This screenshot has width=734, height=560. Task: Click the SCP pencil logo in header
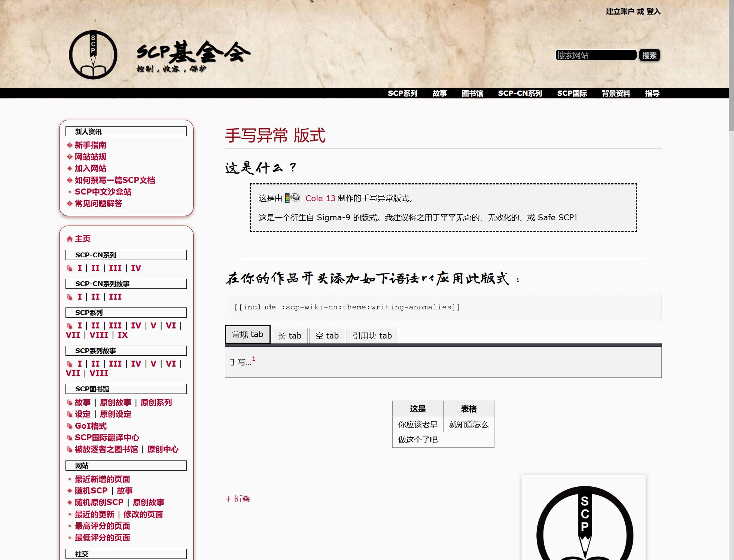[93, 55]
